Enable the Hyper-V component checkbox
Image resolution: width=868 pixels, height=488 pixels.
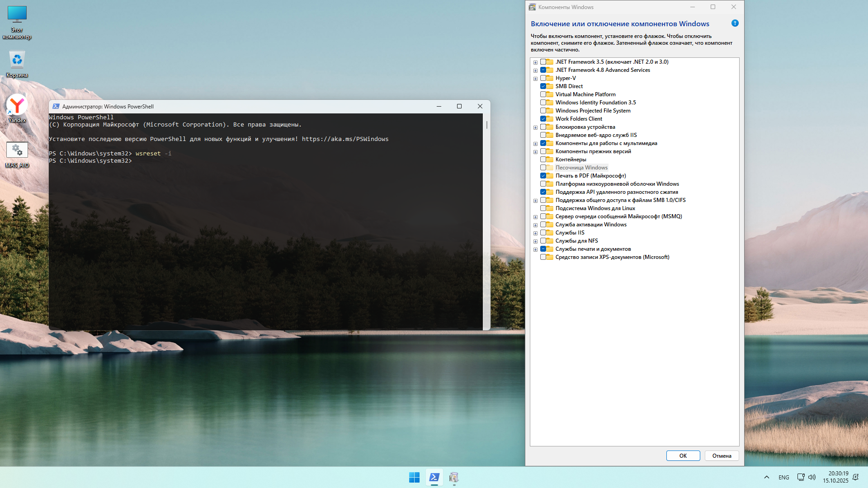click(x=543, y=78)
